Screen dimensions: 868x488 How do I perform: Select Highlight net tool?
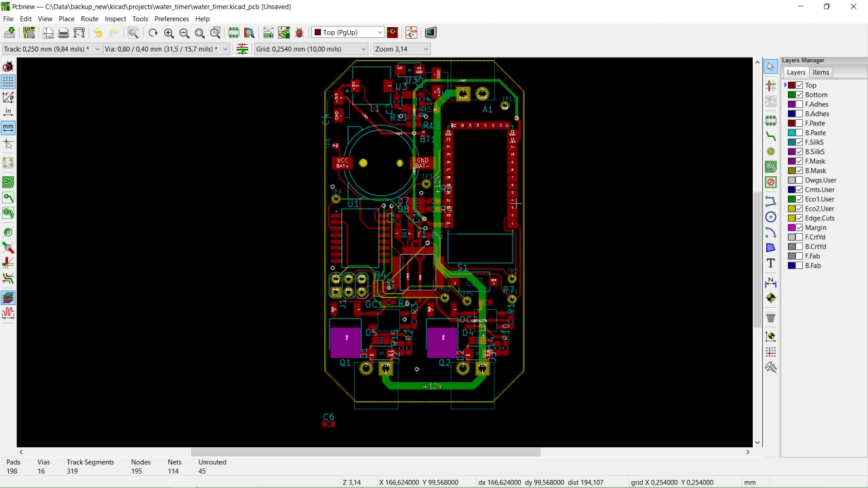pyautogui.click(x=770, y=86)
